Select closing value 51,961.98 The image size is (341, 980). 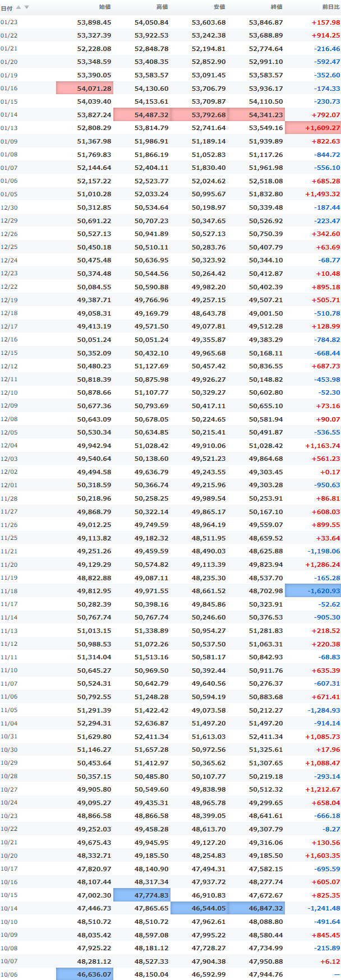click(266, 168)
